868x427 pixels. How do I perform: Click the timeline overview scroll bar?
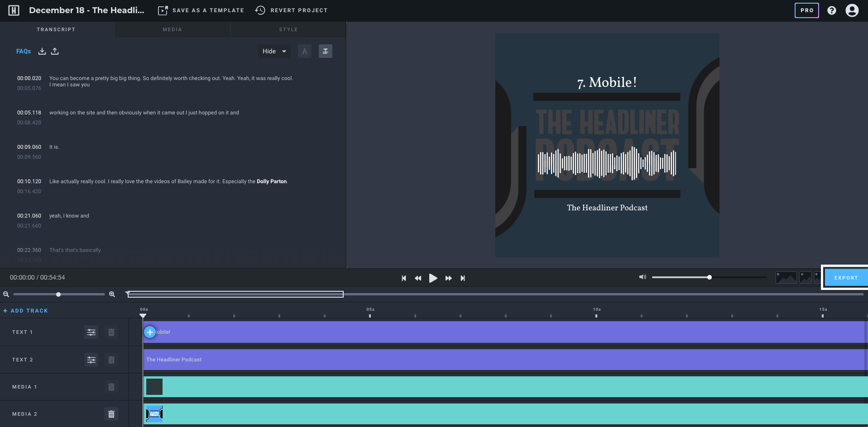pyautogui.click(x=235, y=294)
